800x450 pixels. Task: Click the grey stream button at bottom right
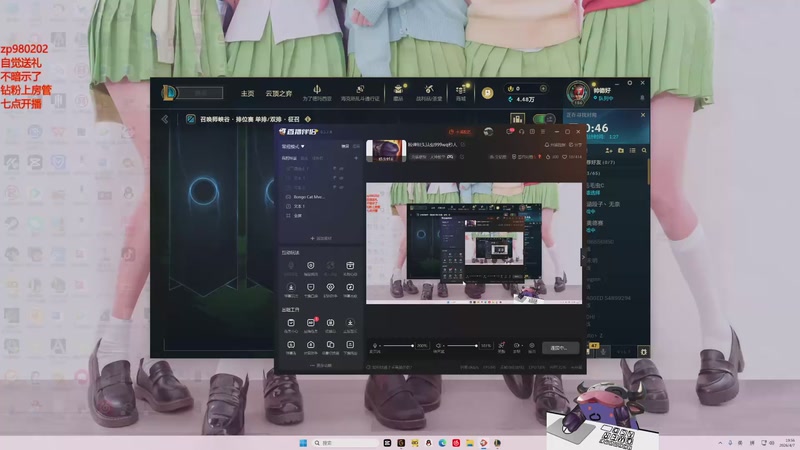[560, 348]
